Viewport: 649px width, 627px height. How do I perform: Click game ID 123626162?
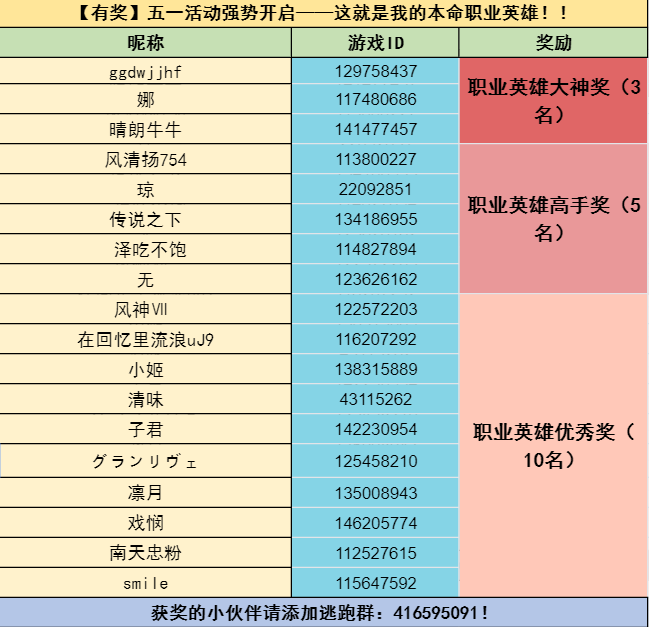tap(375, 279)
